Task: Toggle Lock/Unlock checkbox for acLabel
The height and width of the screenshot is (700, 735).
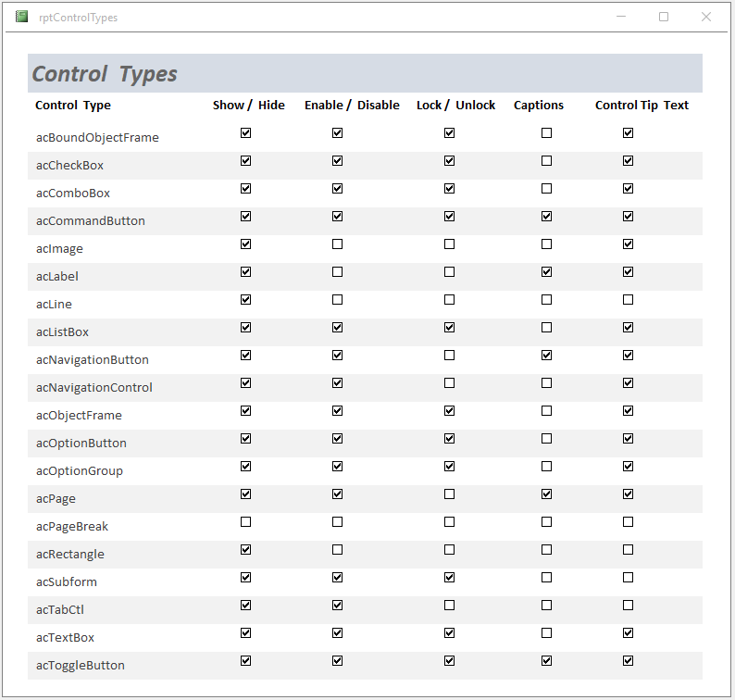Action: (x=449, y=271)
